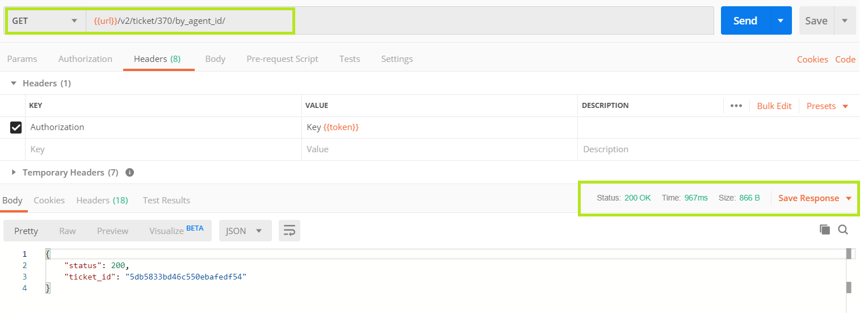Open the Send button dropdown arrow
868x313 pixels.
click(781, 20)
